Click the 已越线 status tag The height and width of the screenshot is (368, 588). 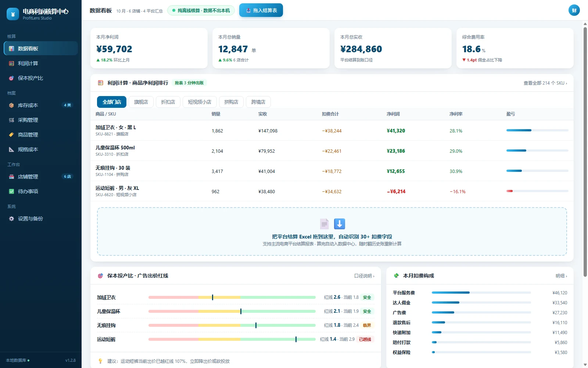(x=365, y=339)
